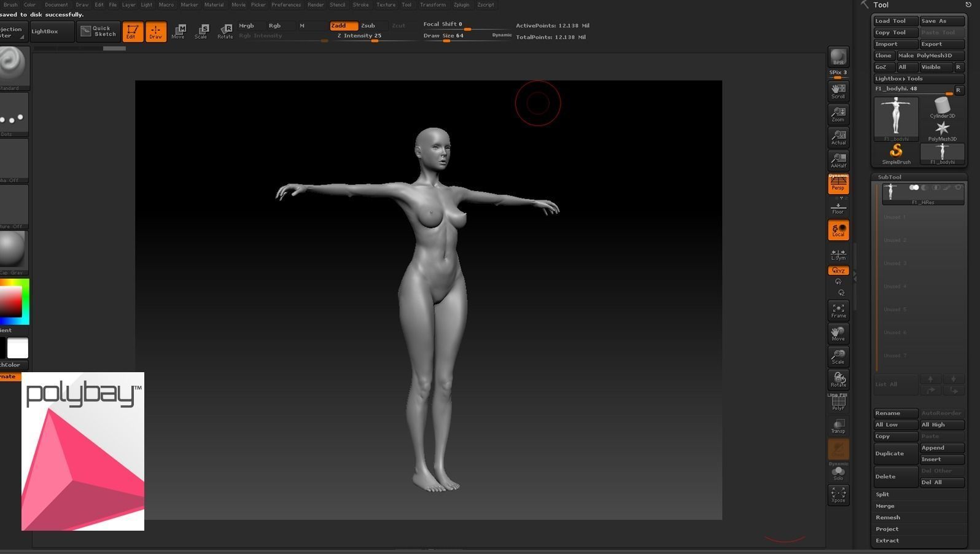Click the Quick Sketch button
This screenshot has width=980, height=554.
coord(98,31)
